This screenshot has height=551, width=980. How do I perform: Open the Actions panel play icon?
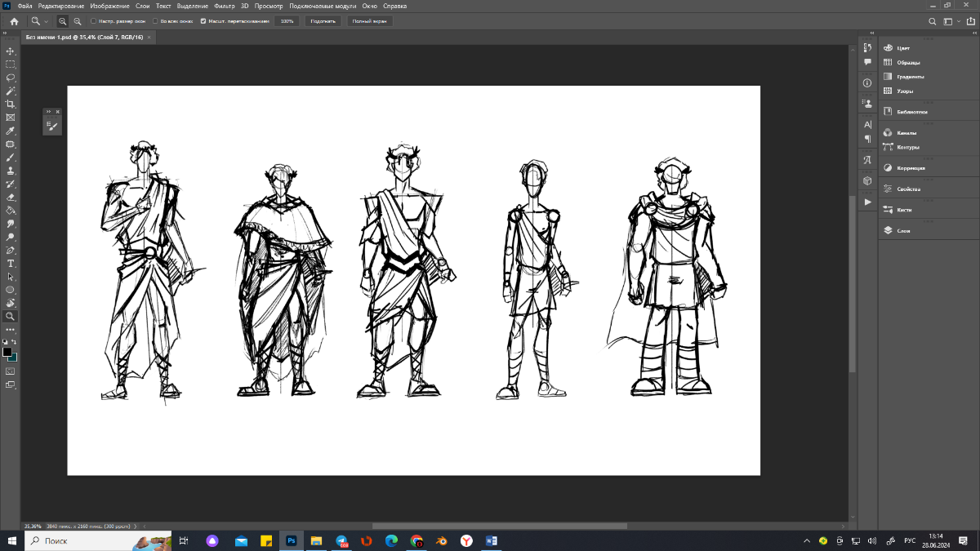tap(867, 202)
